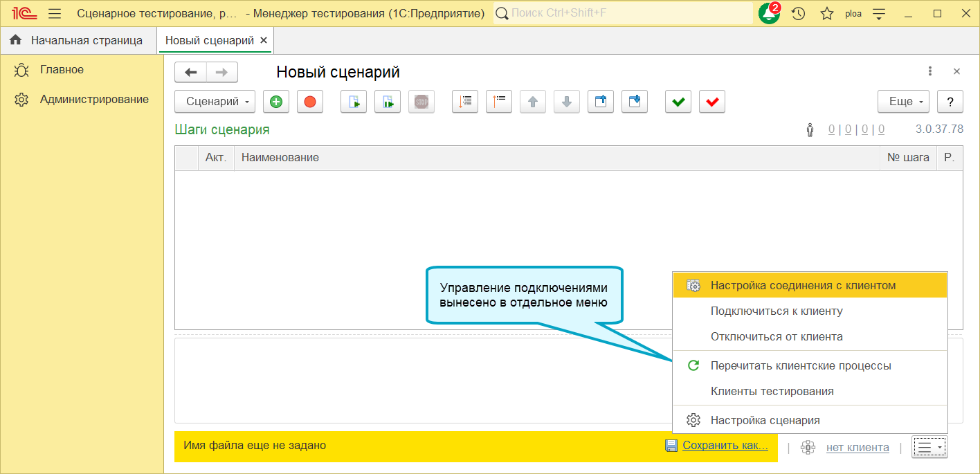The image size is (980, 474).
Task: Click the history clock icon in title bar
Action: click(799, 13)
